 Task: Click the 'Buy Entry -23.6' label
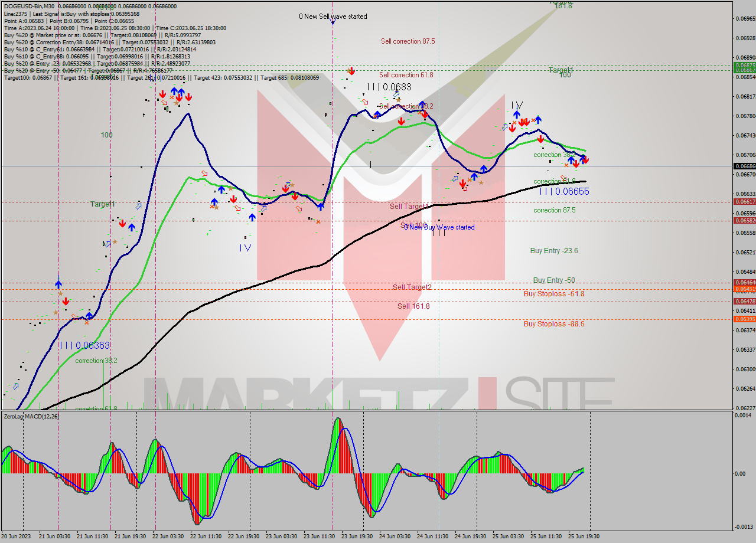point(554,251)
